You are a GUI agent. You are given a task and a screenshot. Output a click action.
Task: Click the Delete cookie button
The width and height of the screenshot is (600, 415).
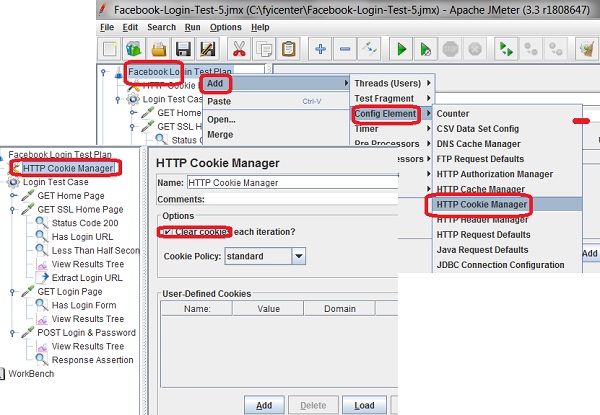pos(313,405)
